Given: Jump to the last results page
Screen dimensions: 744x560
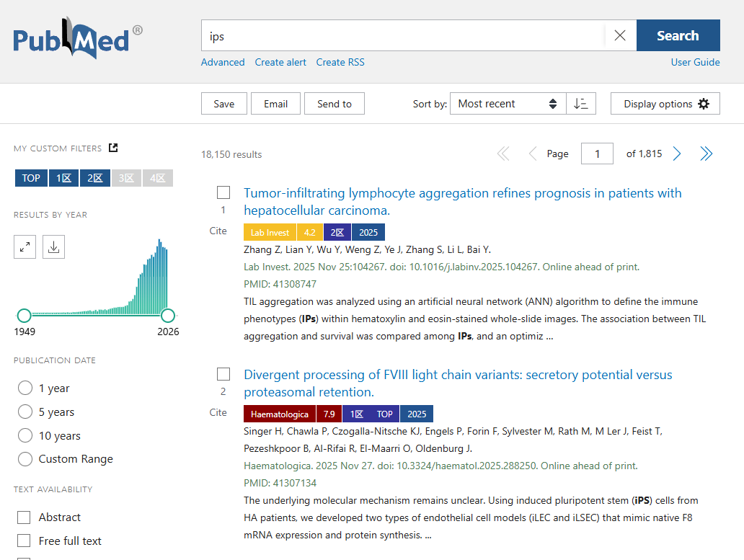Looking at the screenshot, I should [707, 154].
